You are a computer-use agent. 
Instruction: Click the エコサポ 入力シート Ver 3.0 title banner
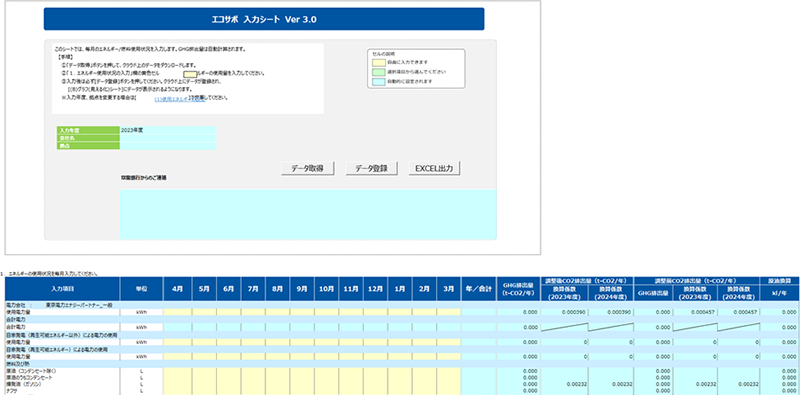tap(264, 19)
